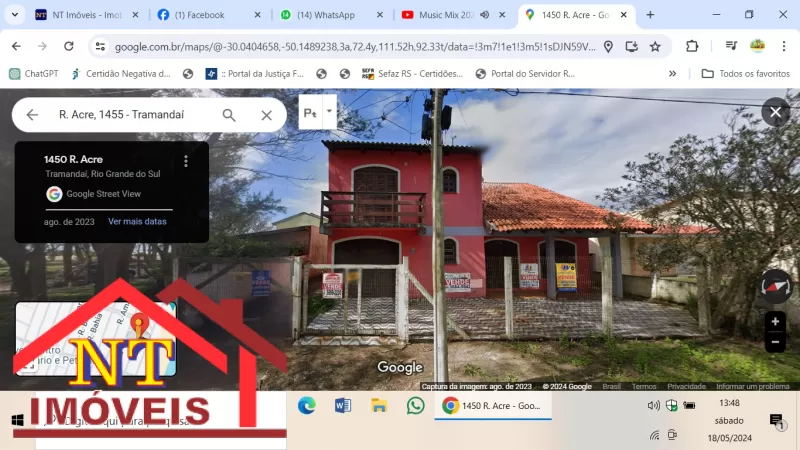Switch to the WhatsApp browser tab

tap(326, 15)
